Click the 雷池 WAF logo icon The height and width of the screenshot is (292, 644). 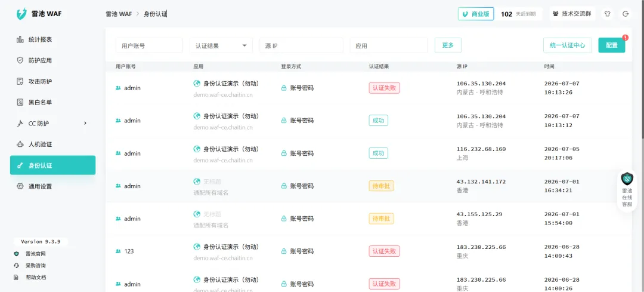21,14
